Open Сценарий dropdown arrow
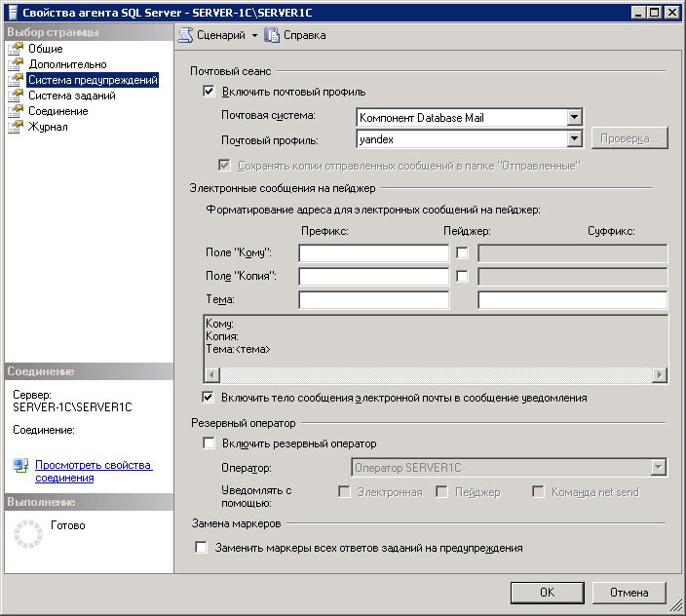 (254, 35)
